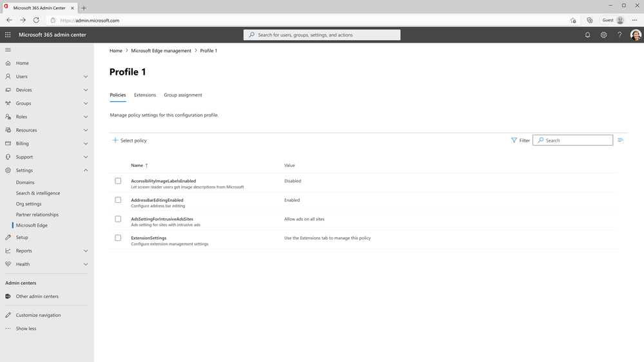Focus the policy Search field

(x=572, y=140)
